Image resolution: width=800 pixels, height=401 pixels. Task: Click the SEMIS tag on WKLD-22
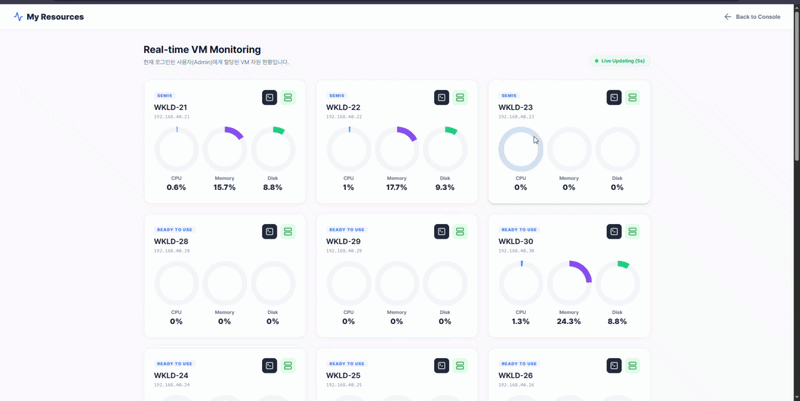[x=337, y=95]
